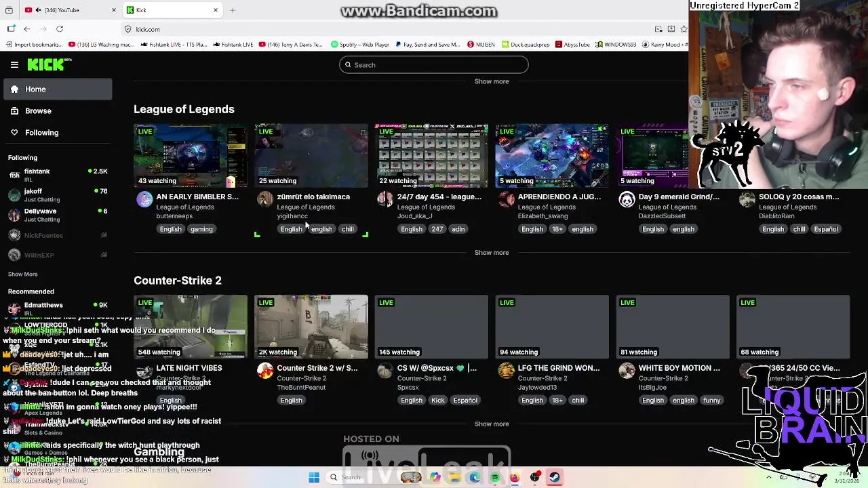Open zümrüt elo takılamaca stream thumbnail
This screenshot has height=488, width=868.
pos(311,155)
